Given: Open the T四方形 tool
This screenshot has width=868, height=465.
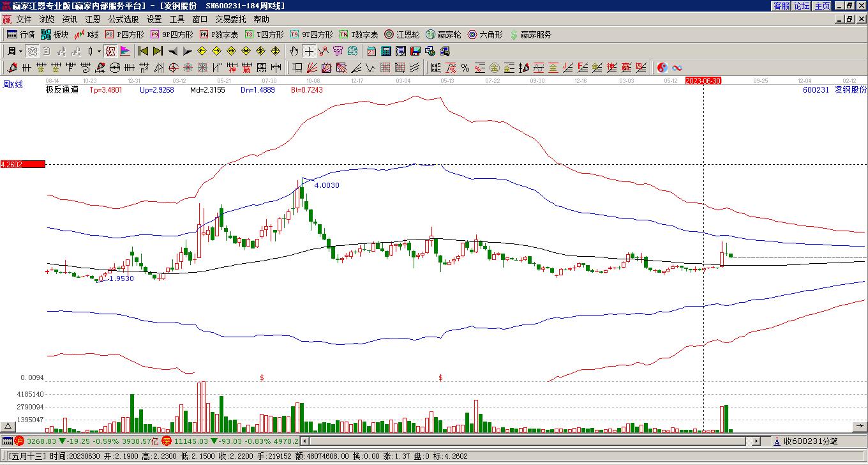Looking at the screenshot, I should [264, 34].
